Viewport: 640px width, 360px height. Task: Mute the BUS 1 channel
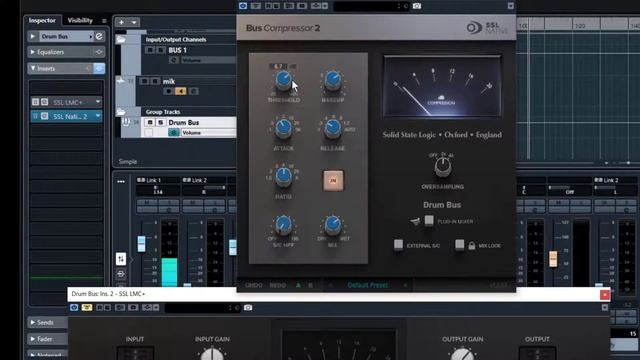click(x=150, y=50)
